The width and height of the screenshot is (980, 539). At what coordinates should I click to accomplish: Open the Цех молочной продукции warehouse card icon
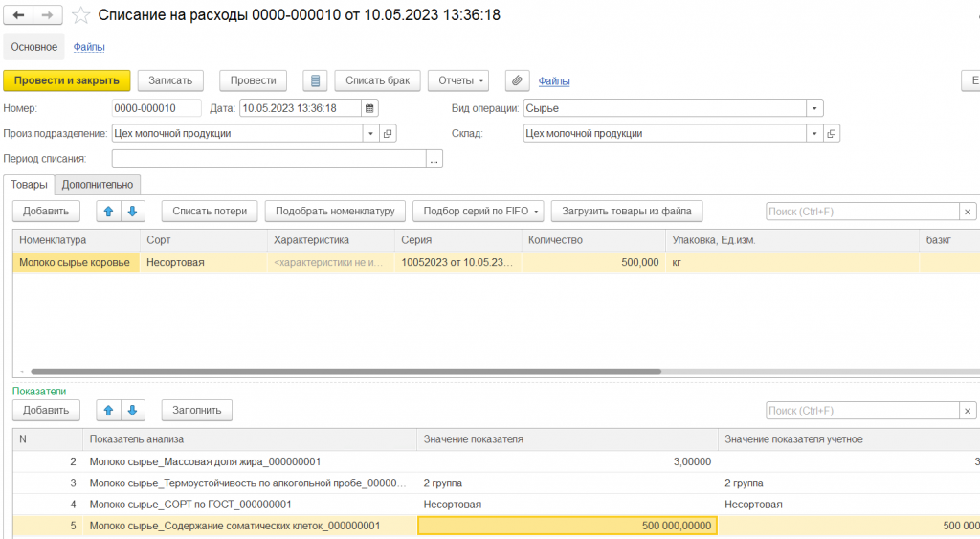(832, 133)
